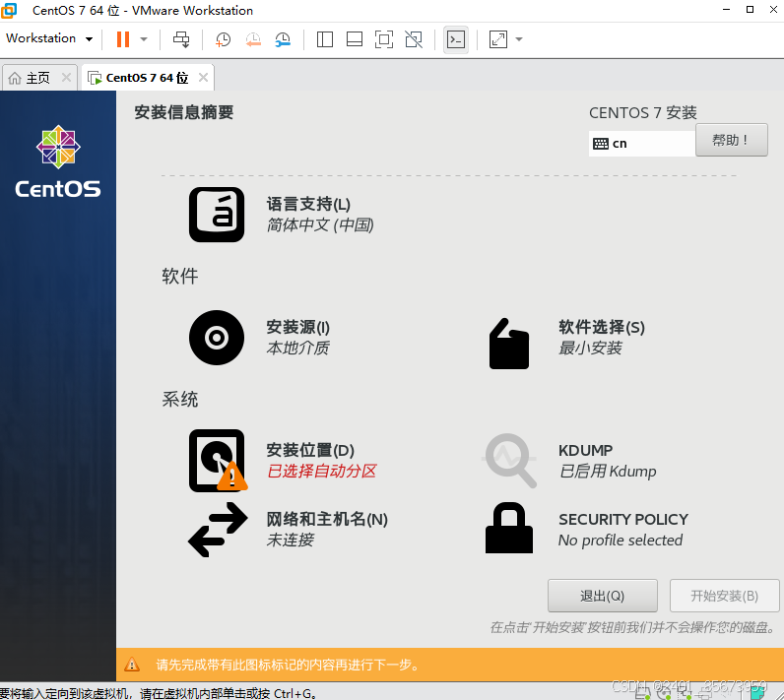Click the KDUMP label
The image size is (784, 700).
point(585,451)
